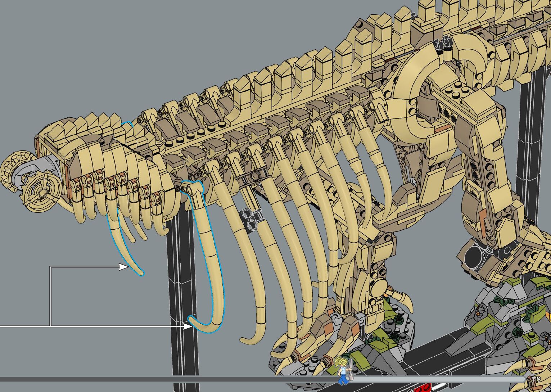Click the red brick at the bottom edge
This screenshot has height=392, width=551.
coord(424,389)
